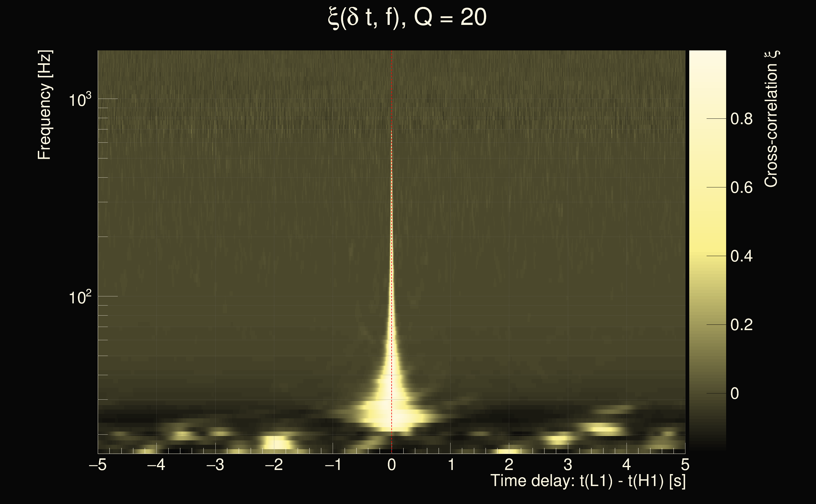Screen dimensions: 816x504
Task: Click the 5 tick label on time axis
Action: (685, 465)
